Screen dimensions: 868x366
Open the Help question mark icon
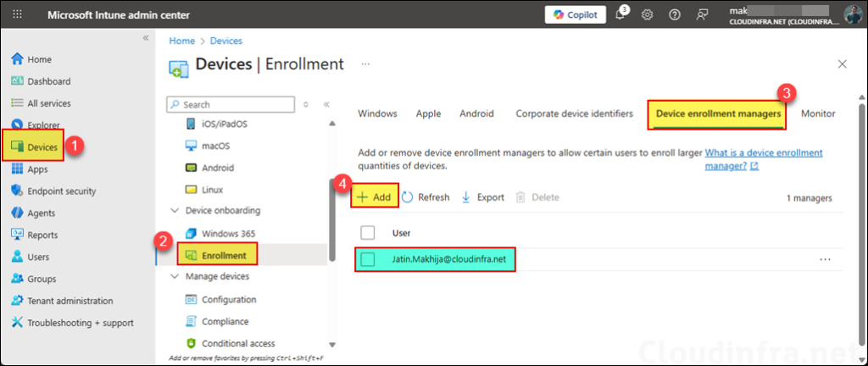[674, 15]
